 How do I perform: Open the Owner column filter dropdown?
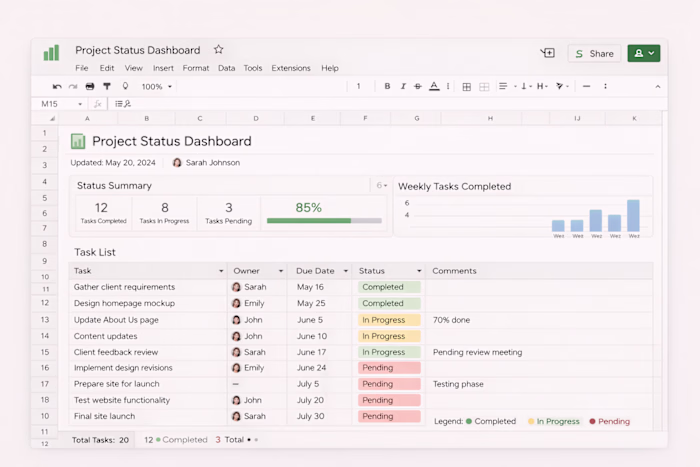[281, 271]
